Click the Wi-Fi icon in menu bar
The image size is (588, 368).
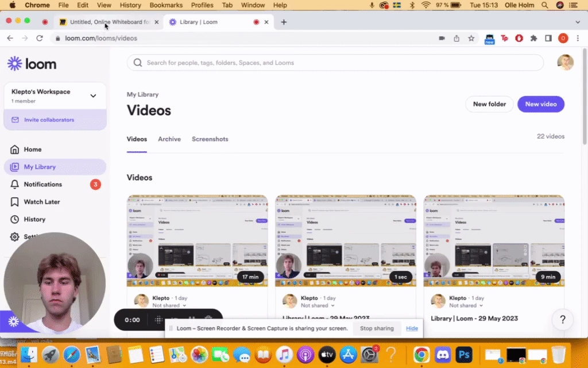click(x=425, y=5)
